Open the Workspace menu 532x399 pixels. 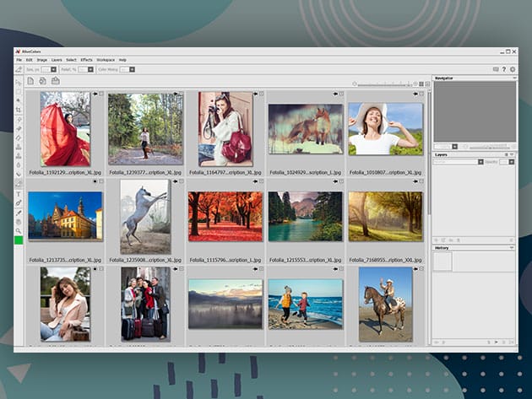[x=106, y=60]
